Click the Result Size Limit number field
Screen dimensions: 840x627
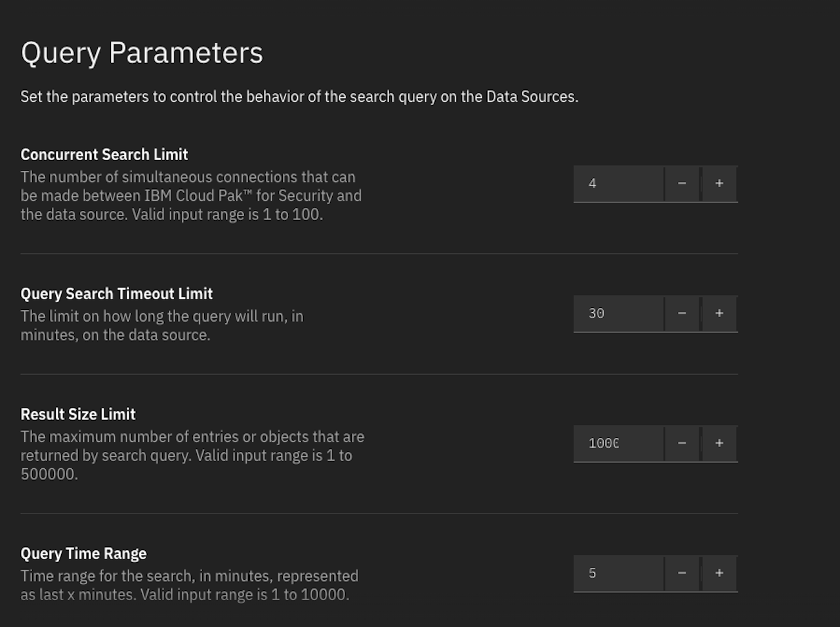tap(618, 444)
